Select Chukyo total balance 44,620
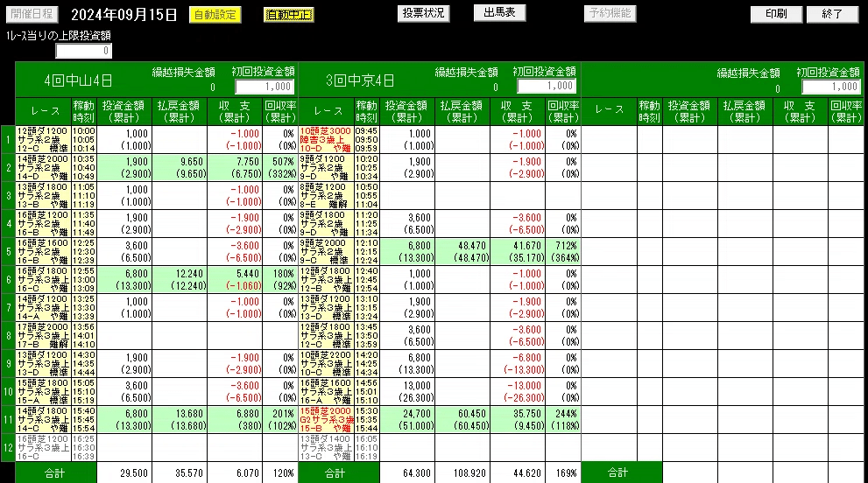Viewport: 868px width, 483px height. click(x=518, y=473)
